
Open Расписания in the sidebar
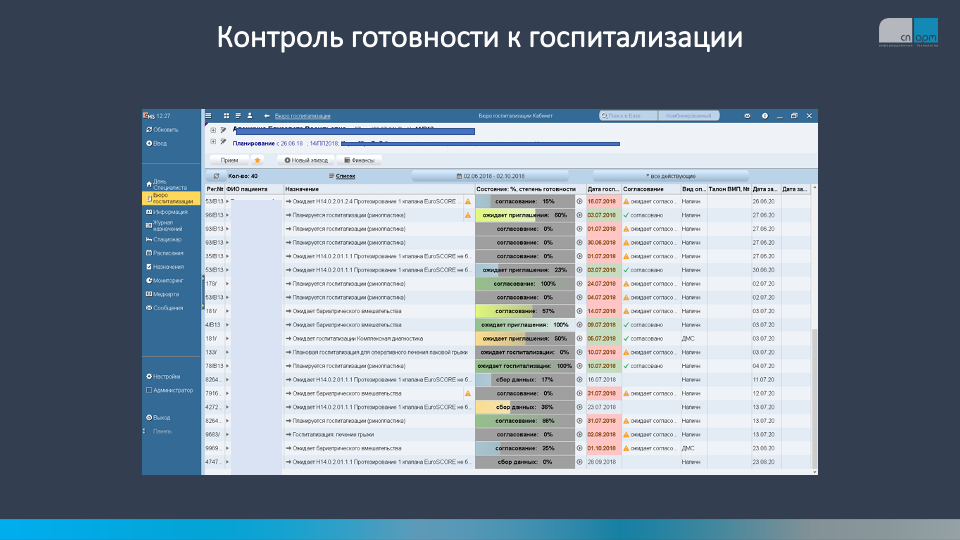pos(164,253)
